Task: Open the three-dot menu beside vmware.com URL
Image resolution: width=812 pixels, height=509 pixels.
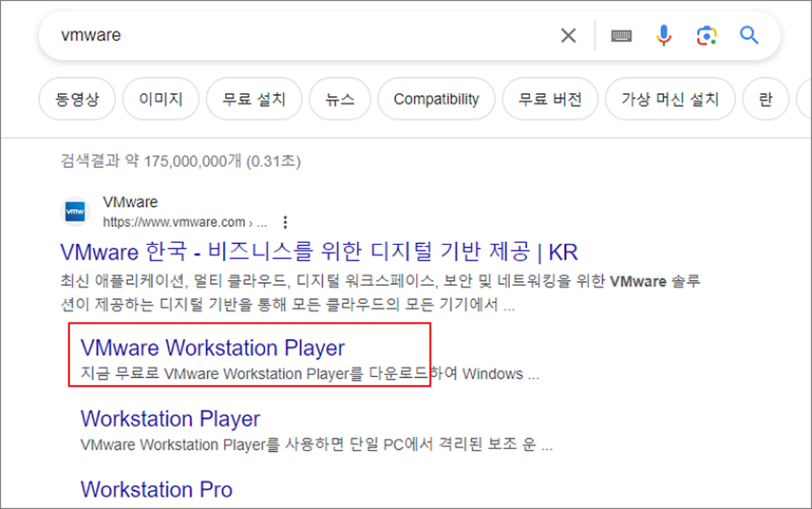Action: (285, 222)
